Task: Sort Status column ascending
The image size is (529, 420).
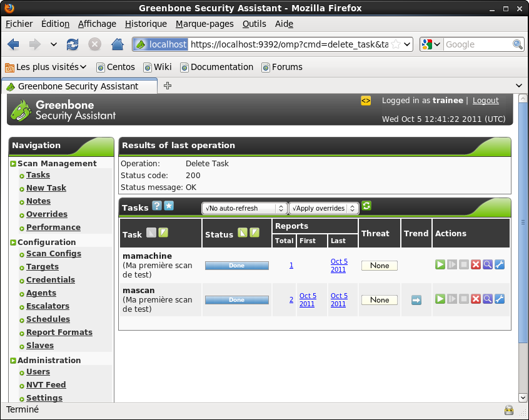Action: coord(243,232)
